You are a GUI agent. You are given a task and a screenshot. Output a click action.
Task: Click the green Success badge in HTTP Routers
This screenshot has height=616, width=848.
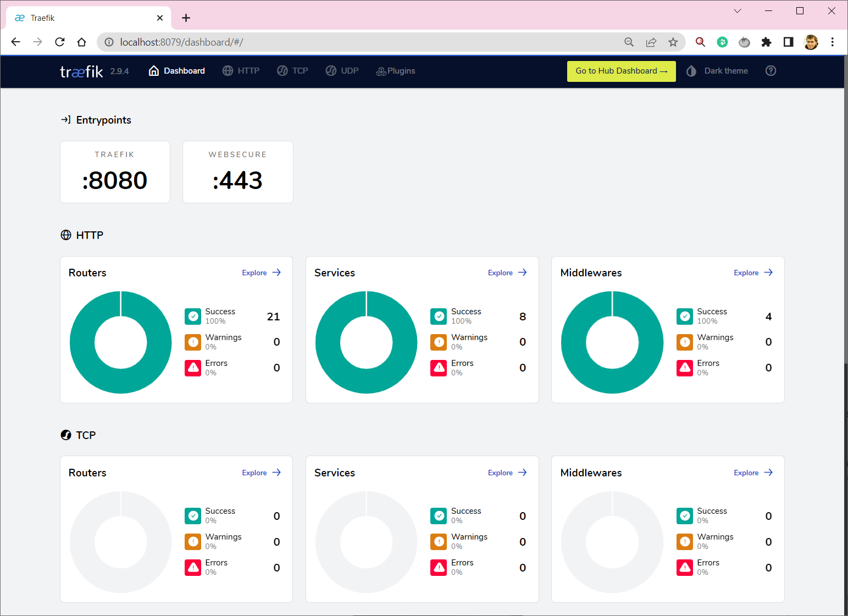[x=193, y=316]
